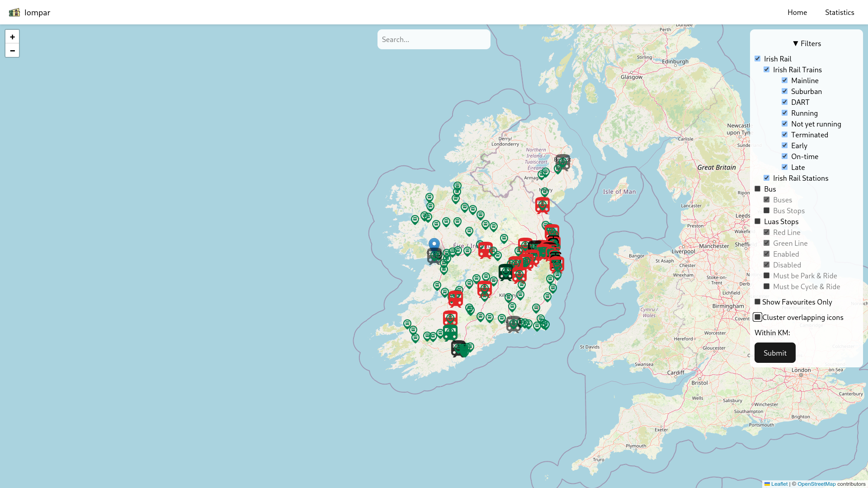Zoom in the map with plus button
This screenshot has height=488, width=868.
[x=12, y=37]
